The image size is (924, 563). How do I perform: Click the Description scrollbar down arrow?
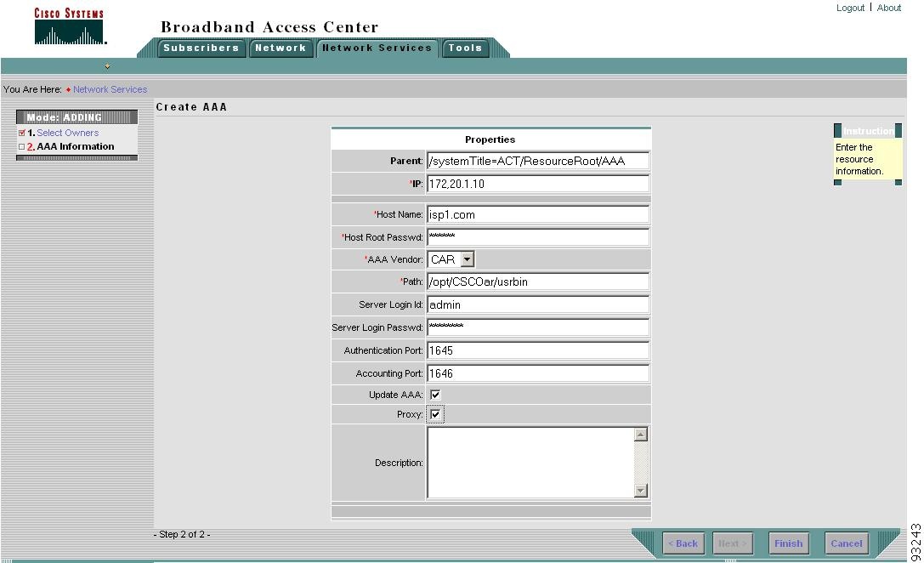[x=641, y=490]
